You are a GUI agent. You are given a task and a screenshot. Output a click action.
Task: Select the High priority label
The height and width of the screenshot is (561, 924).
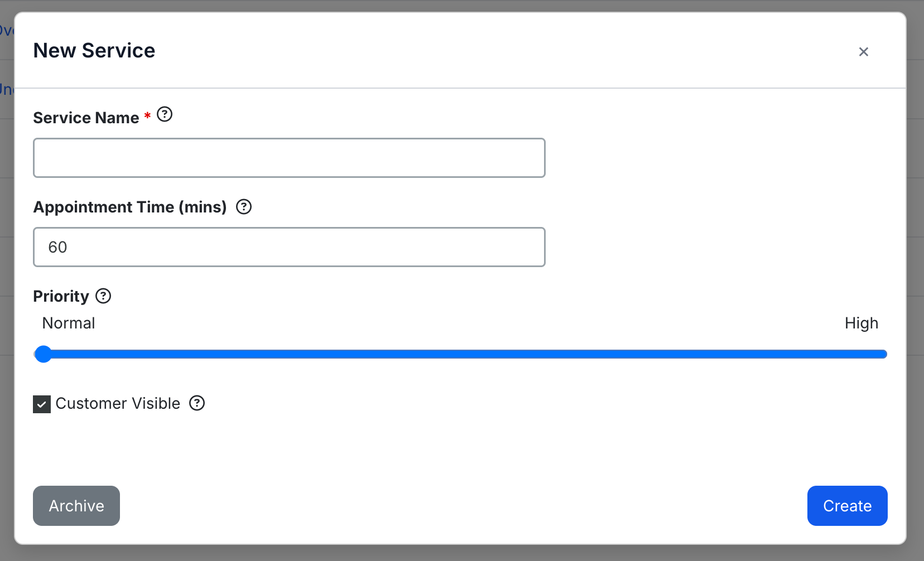coord(862,323)
